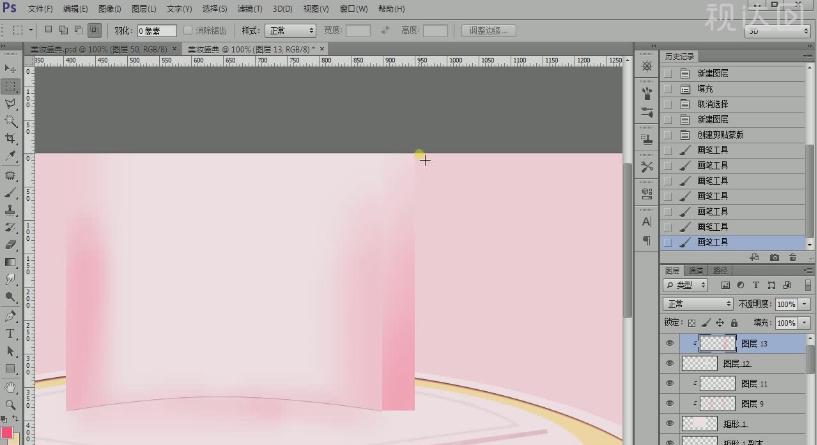Select the Lasso tool
817x445 pixels.
[11, 103]
